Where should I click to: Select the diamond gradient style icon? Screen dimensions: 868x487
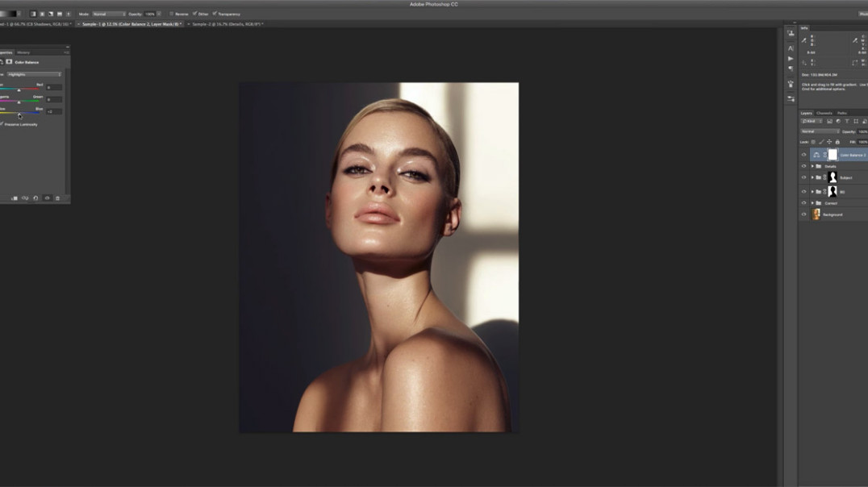[x=68, y=14]
